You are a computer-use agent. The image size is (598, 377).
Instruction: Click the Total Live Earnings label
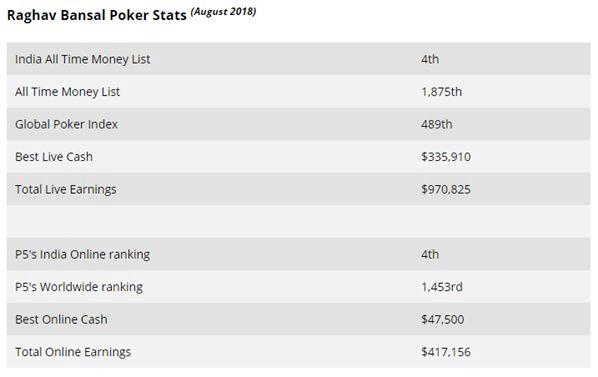click(66, 189)
